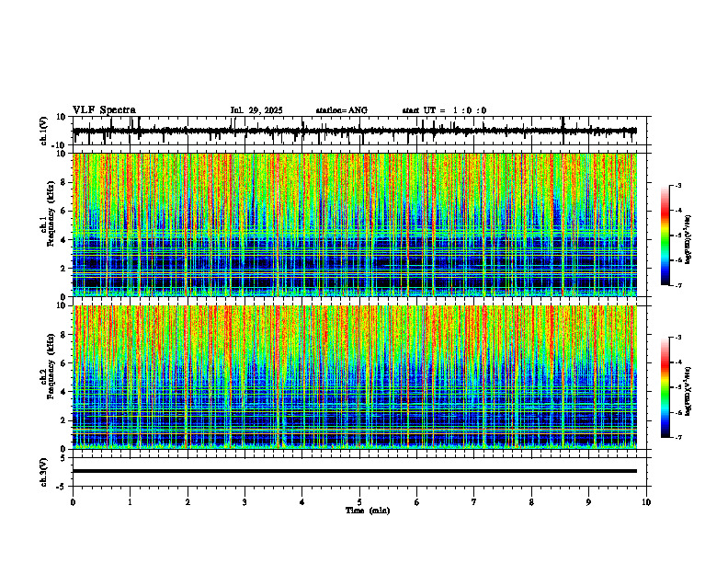The image size is (728, 563).
Task: Click the ch.1 spectrogram image
Action: 355,224
